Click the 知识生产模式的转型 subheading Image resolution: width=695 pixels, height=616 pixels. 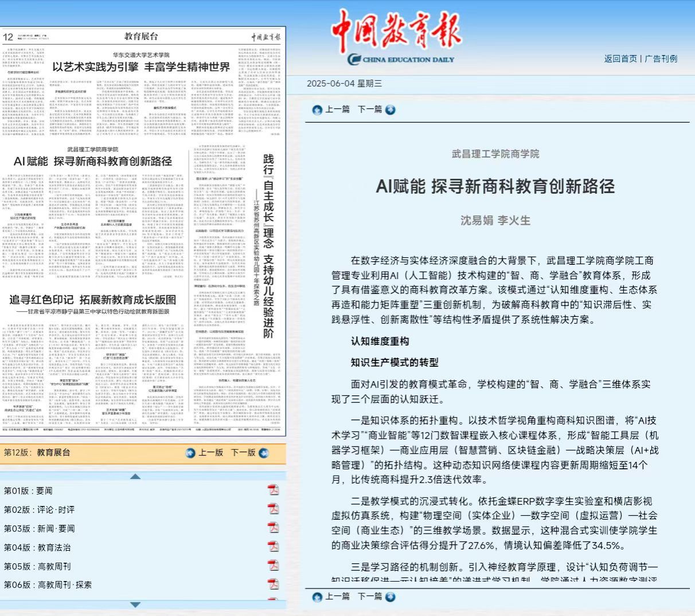395,363
